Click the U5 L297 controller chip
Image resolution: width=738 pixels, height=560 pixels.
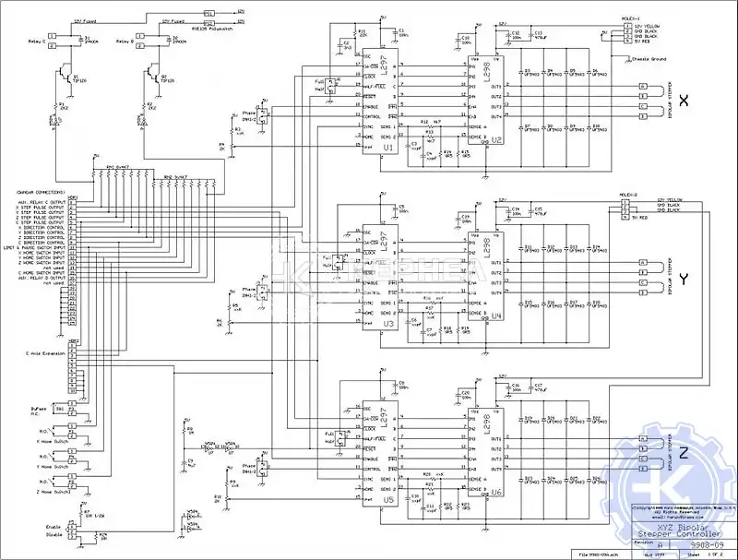375,452
